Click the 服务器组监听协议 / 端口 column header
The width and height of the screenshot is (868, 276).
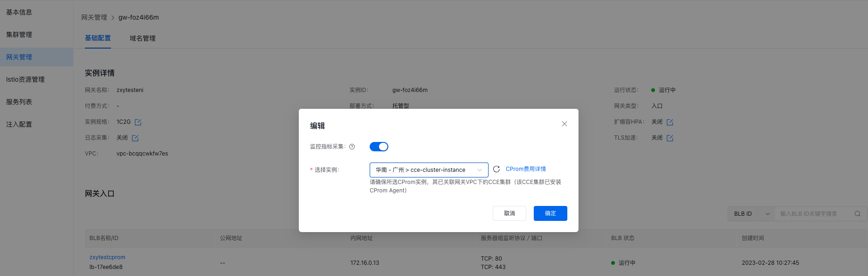point(511,238)
